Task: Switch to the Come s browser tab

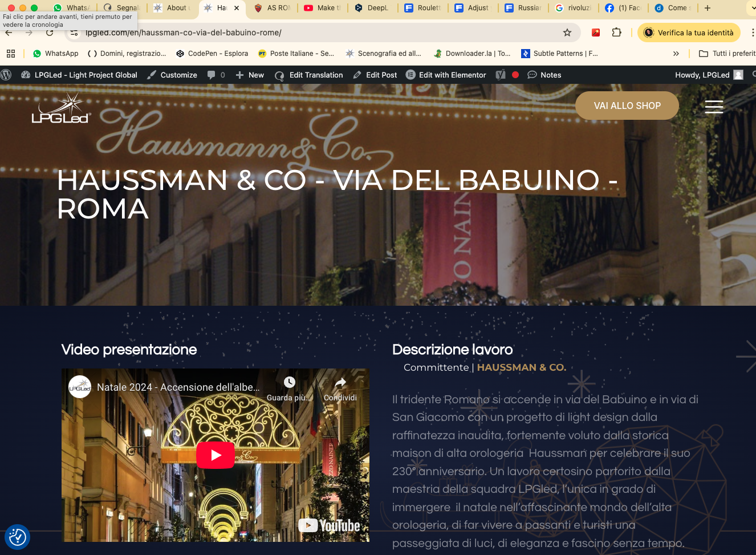Action: tap(673, 8)
